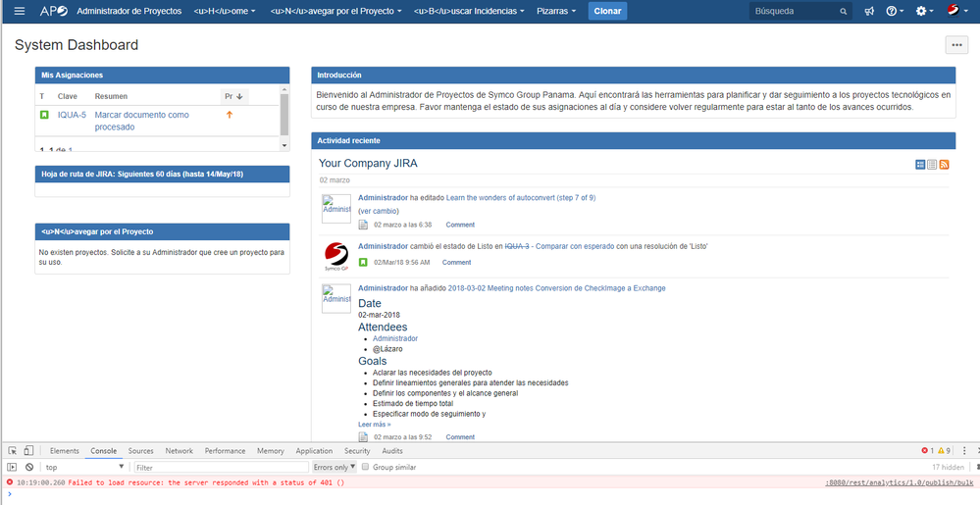980x505 pixels.
Task: Open the hamburger application menu
Action: pyautogui.click(x=20, y=11)
